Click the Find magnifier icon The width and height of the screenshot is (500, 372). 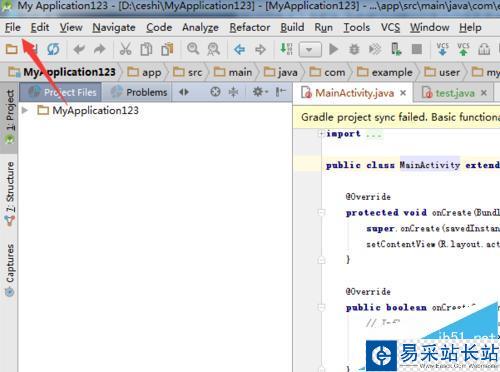pyautogui.click(x=193, y=49)
